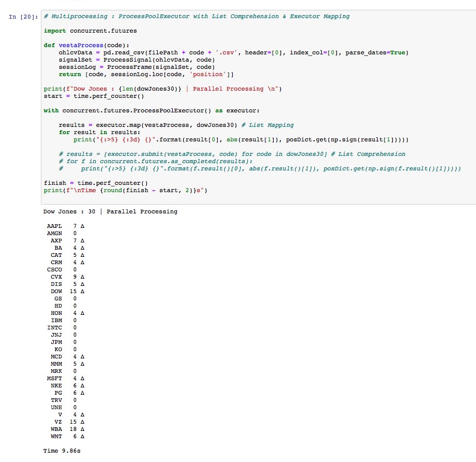Click the V output row
Image resolution: width=476 pixels, height=462 pixels.
pyautogui.click(x=71, y=414)
